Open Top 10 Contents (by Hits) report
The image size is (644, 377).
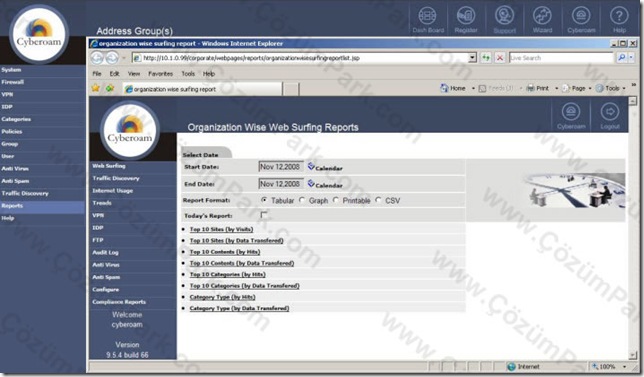(225, 252)
